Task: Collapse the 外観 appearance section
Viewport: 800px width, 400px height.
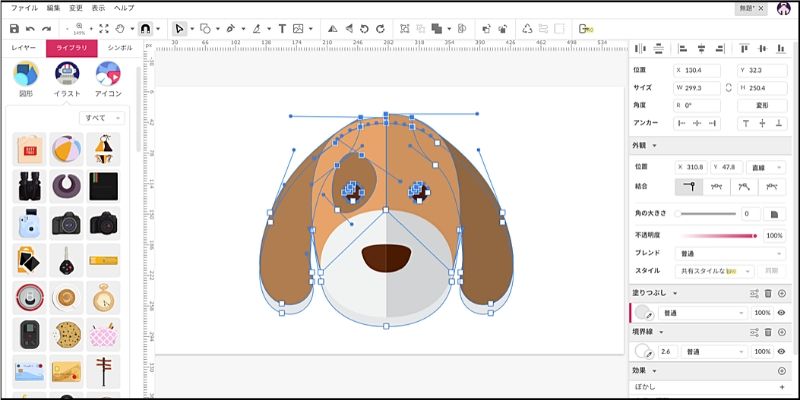Action: coord(653,145)
